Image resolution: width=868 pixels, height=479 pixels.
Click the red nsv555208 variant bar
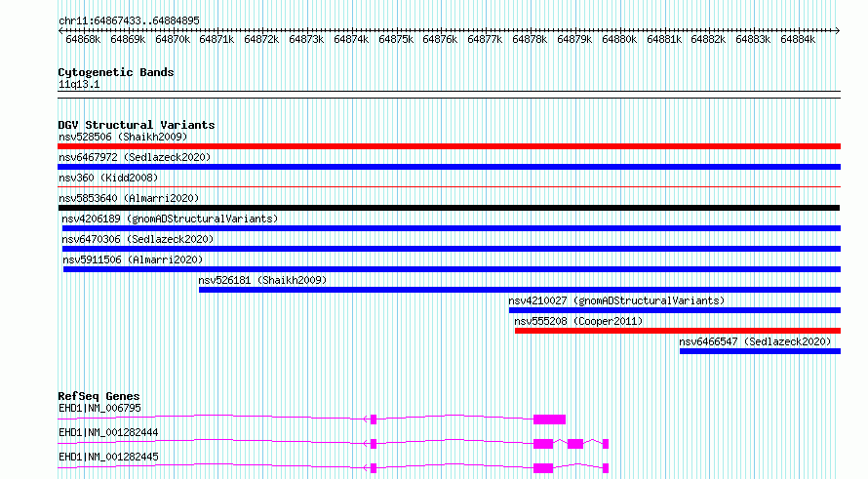[x=678, y=331]
